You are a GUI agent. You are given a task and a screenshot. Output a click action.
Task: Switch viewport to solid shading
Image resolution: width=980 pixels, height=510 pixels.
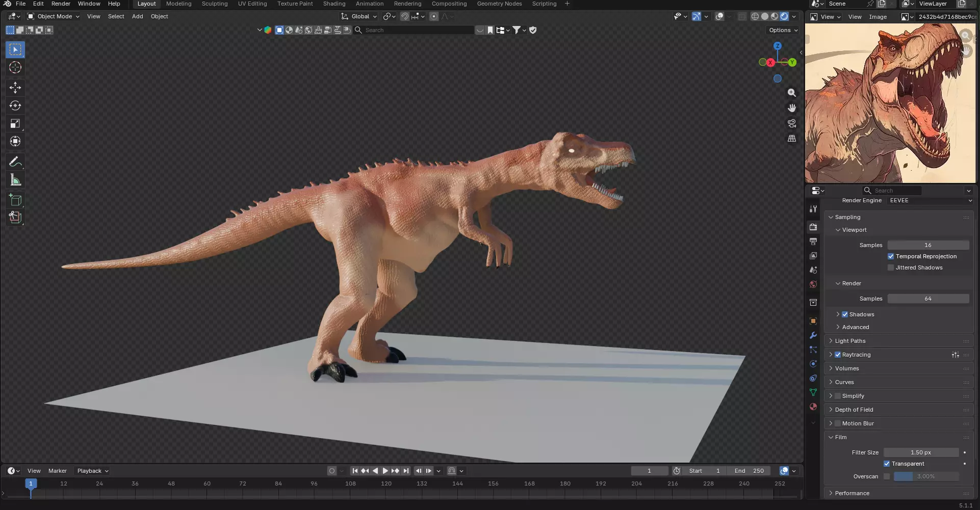click(765, 16)
